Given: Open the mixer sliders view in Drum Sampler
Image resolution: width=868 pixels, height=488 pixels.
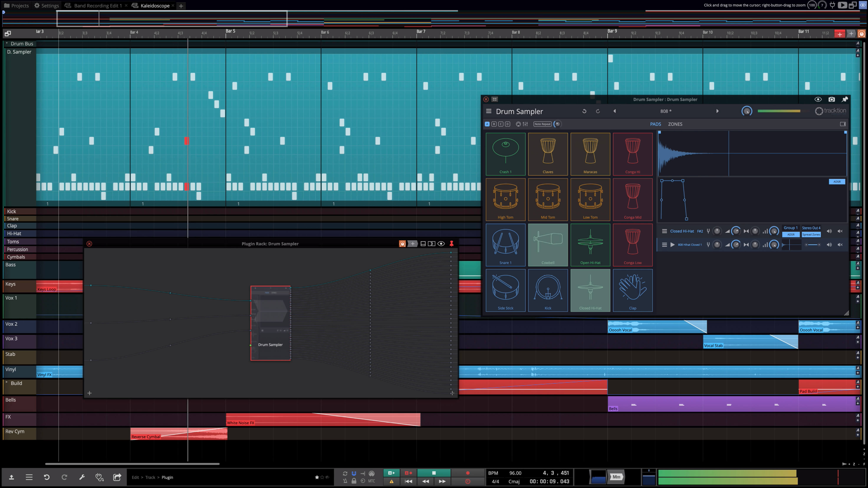Looking at the screenshot, I should [x=525, y=124].
